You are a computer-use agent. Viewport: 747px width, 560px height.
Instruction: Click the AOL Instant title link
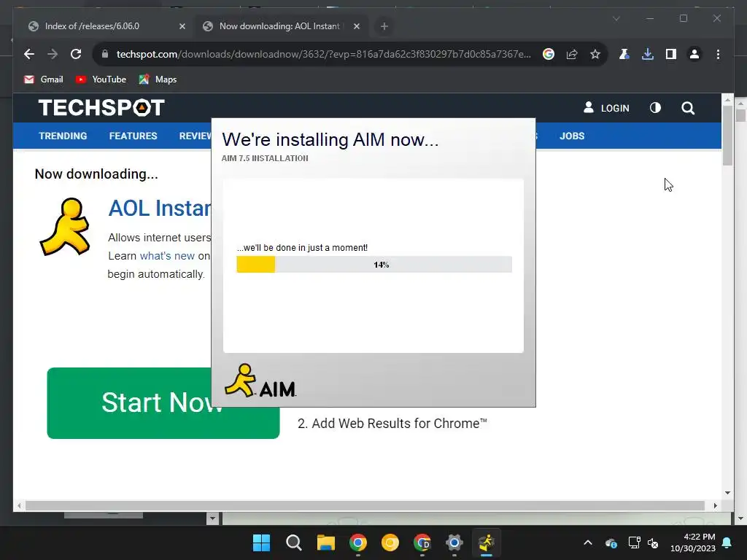tap(160, 209)
